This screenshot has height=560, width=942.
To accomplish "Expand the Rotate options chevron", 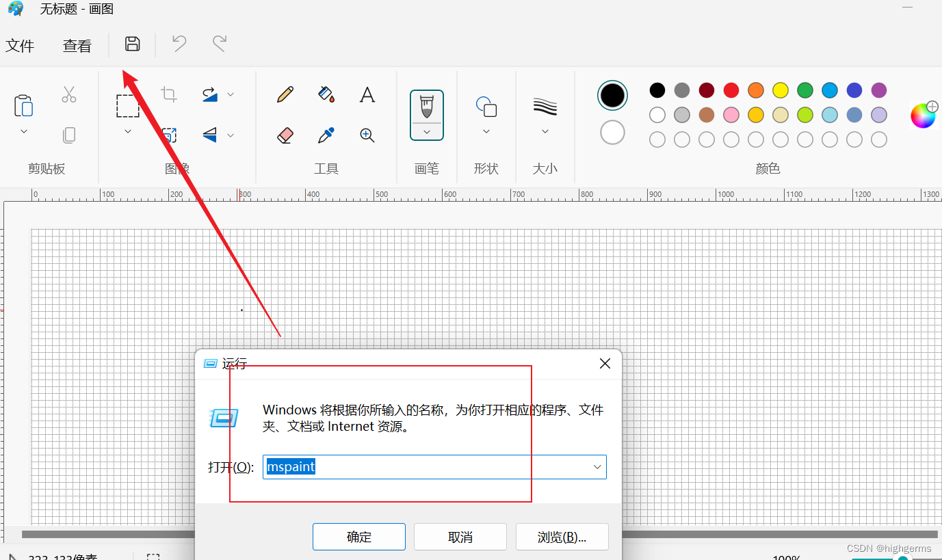I will pyautogui.click(x=231, y=94).
